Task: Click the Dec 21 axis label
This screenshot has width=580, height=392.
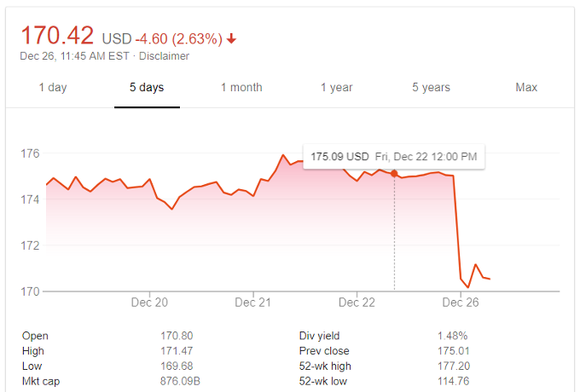Action: pyautogui.click(x=252, y=303)
